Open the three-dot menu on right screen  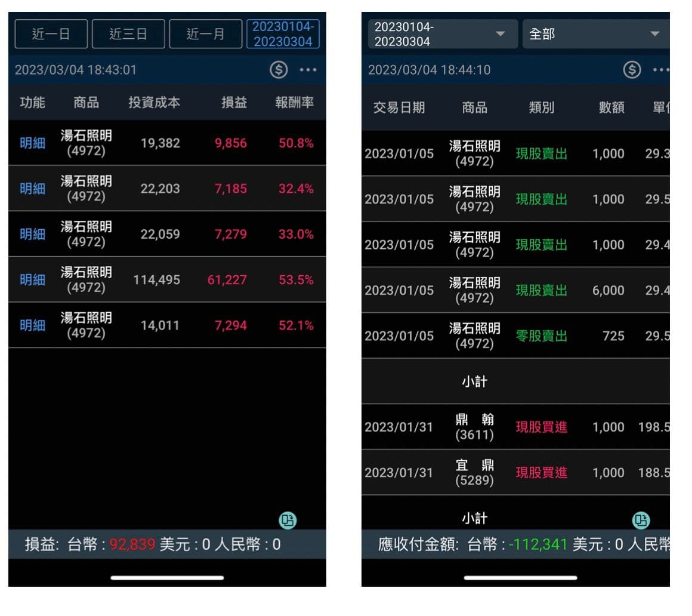point(660,70)
